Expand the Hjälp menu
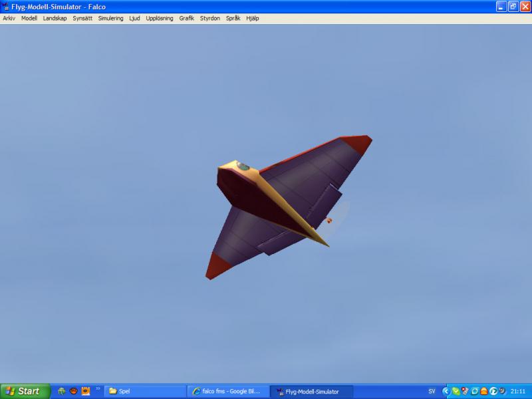Viewport: 532px width, 399px height. 253,19
